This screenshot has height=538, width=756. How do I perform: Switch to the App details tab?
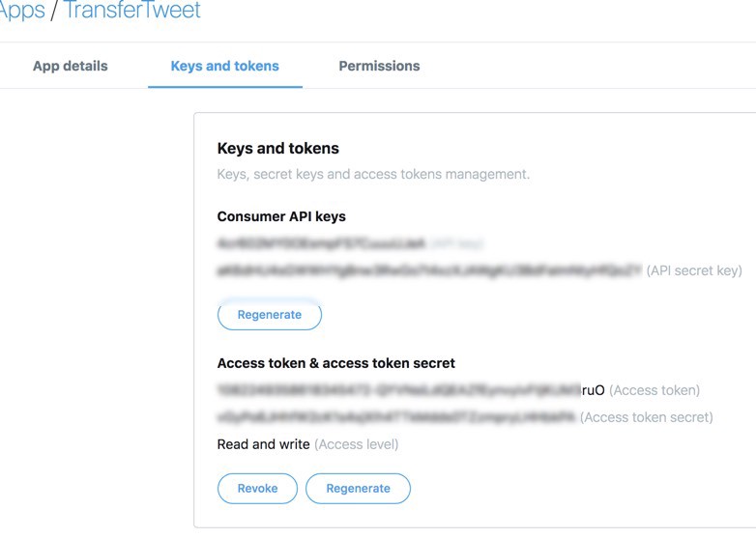pos(71,67)
